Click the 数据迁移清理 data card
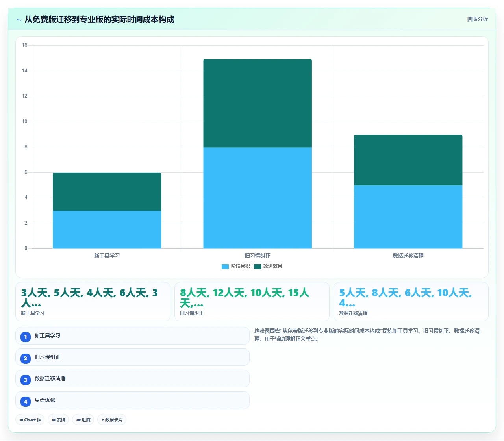This screenshot has width=504, height=441. tap(411, 302)
